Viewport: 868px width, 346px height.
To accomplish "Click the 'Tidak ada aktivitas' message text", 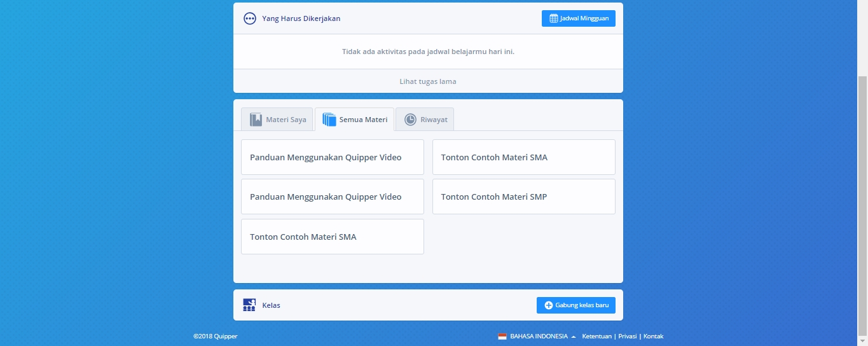I will pyautogui.click(x=428, y=52).
